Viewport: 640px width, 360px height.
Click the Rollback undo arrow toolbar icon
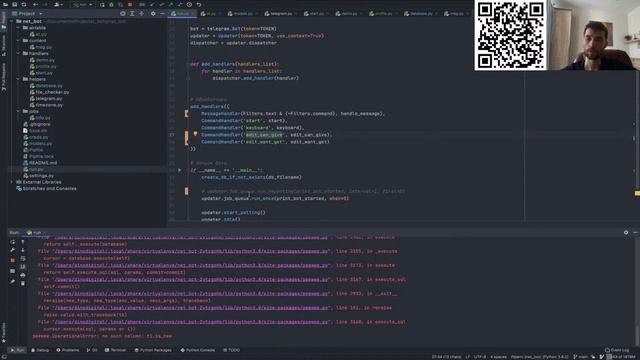tap(199, 4)
